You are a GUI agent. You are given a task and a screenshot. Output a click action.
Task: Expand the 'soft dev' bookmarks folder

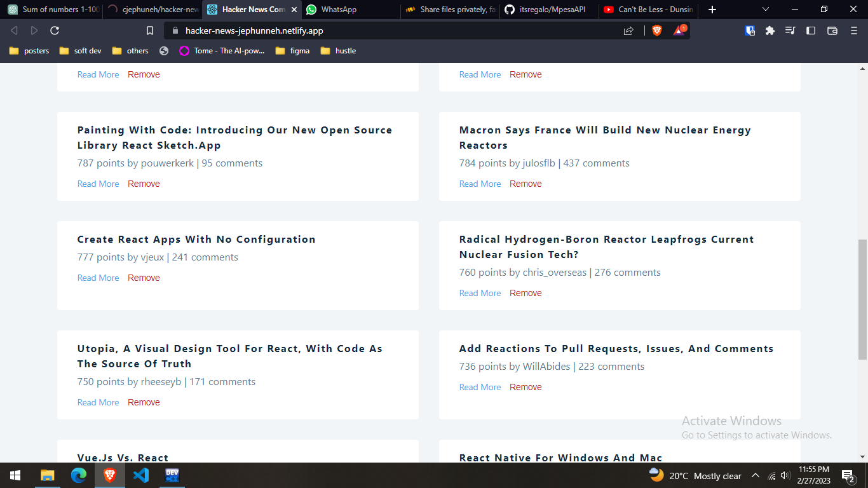[79, 51]
